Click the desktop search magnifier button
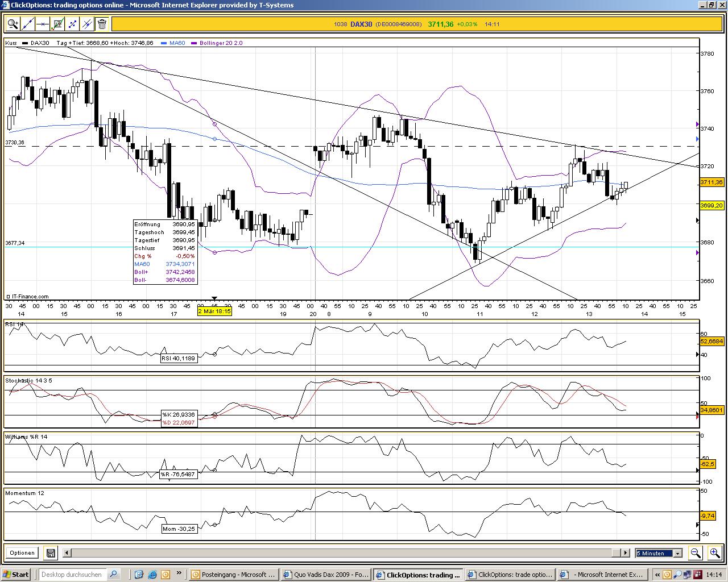Viewport: 728px width, 582px height. (113, 574)
